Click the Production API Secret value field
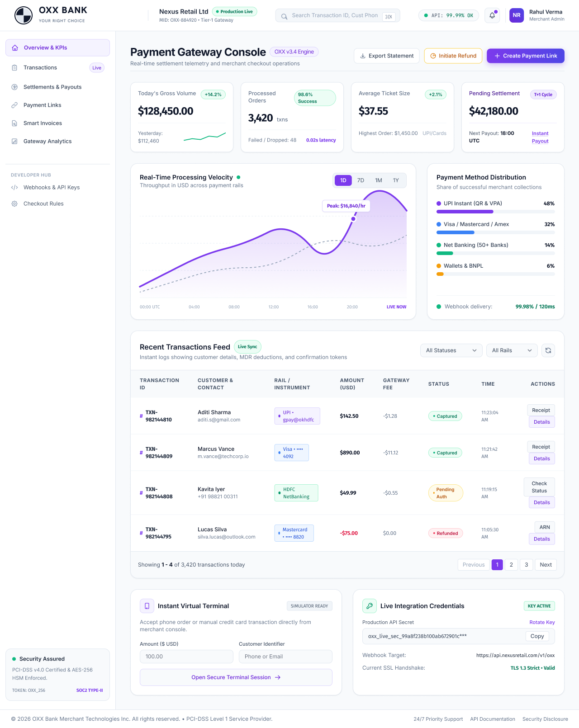The width and height of the screenshot is (579, 728). [459, 636]
